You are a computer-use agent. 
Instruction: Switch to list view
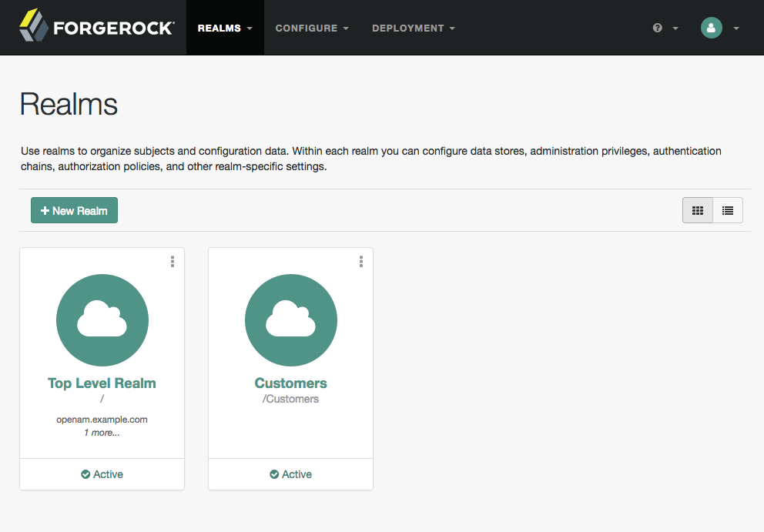tap(728, 210)
